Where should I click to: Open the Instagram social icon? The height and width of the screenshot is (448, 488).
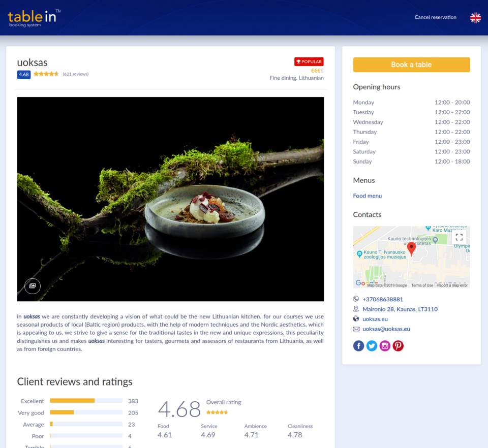[385, 346]
